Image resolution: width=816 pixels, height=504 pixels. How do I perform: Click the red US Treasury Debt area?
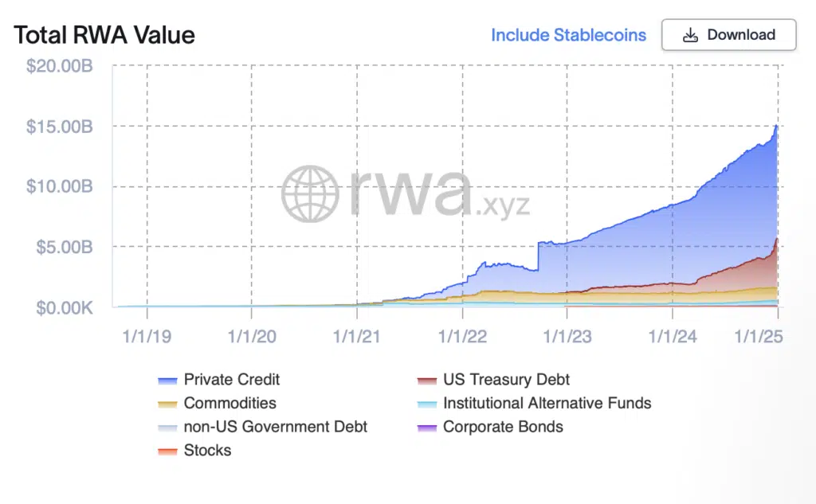point(749,271)
